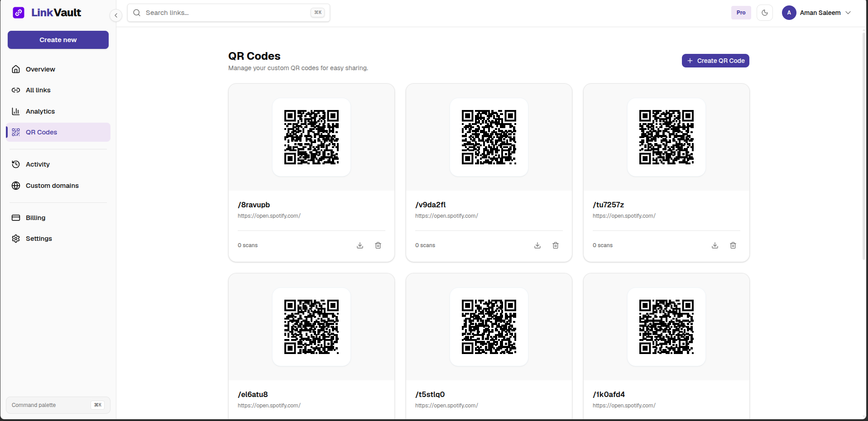The image size is (868, 421).
Task: Click the Spotify URL under /tu7257z
Action: (x=624, y=216)
